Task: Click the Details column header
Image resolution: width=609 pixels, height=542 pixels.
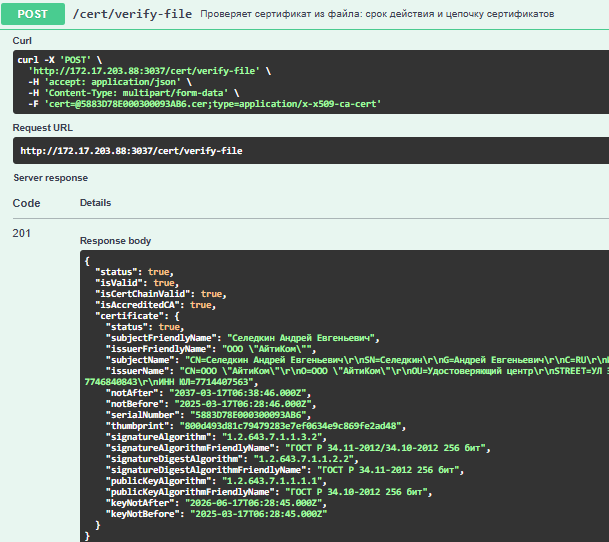Action: click(96, 203)
